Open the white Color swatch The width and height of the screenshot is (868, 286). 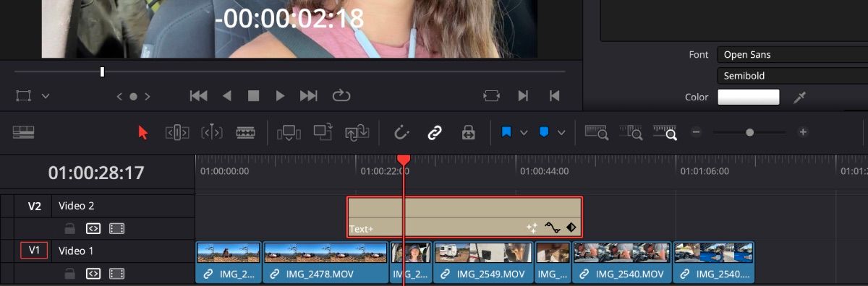pos(749,97)
